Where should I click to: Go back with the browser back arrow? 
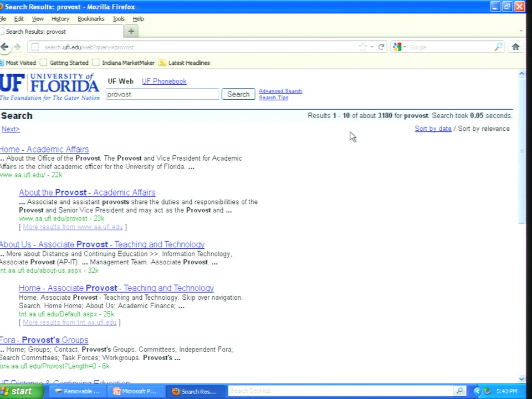4,47
